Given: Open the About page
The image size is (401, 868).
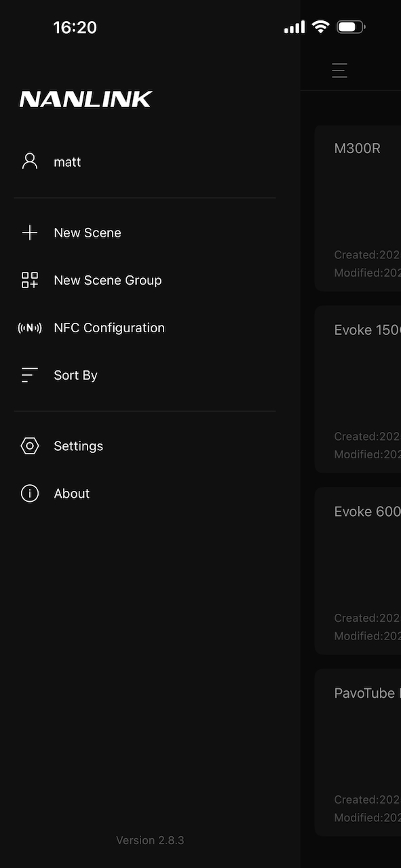Looking at the screenshot, I should click(71, 493).
